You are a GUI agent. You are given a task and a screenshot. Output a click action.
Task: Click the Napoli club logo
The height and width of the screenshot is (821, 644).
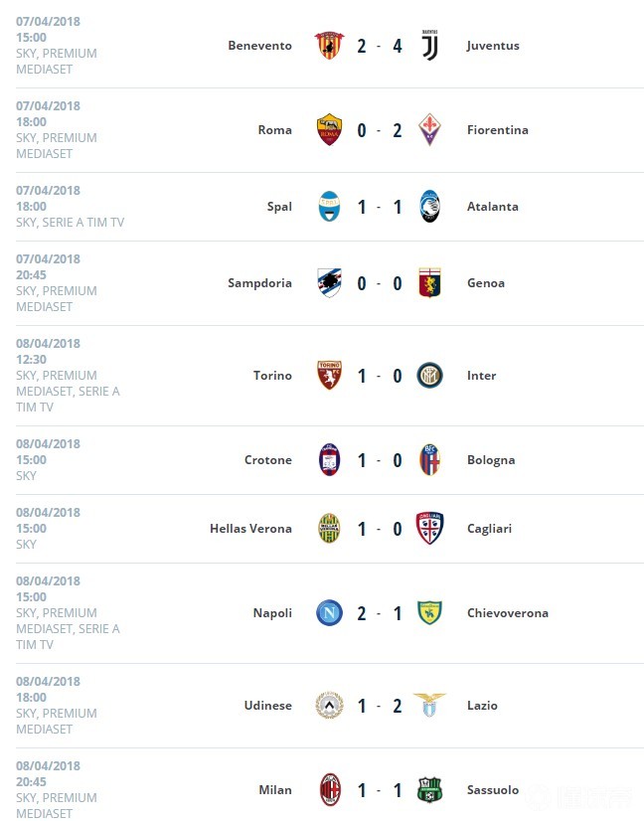(x=329, y=613)
